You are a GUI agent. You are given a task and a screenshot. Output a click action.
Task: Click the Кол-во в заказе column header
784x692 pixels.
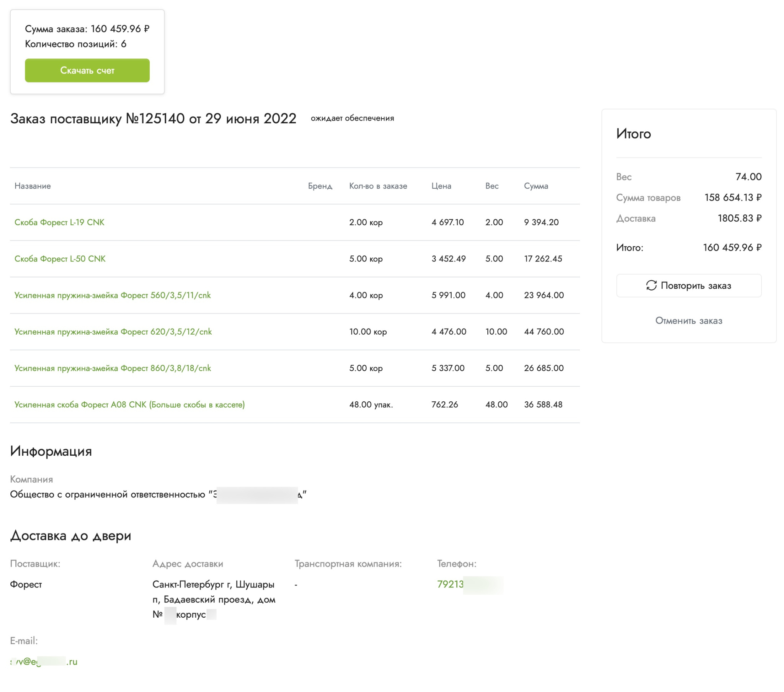(x=378, y=186)
